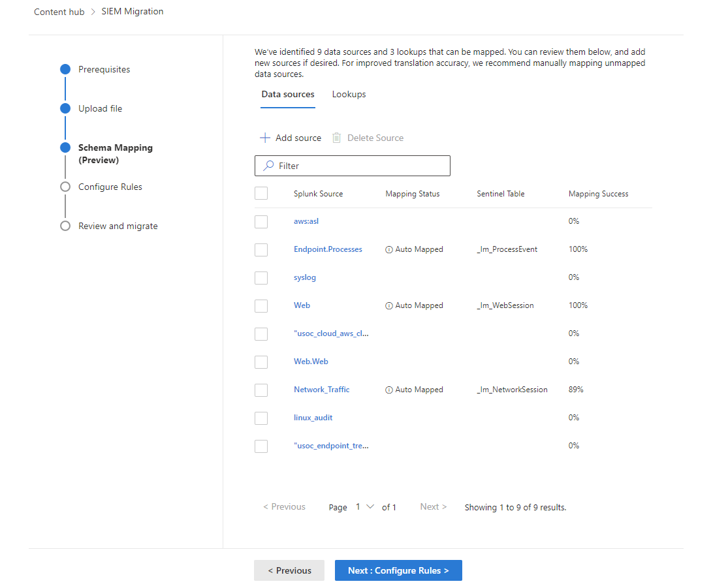
Task: Click info icon beside Endpoint.Processes Auto Mapped
Action: click(388, 250)
